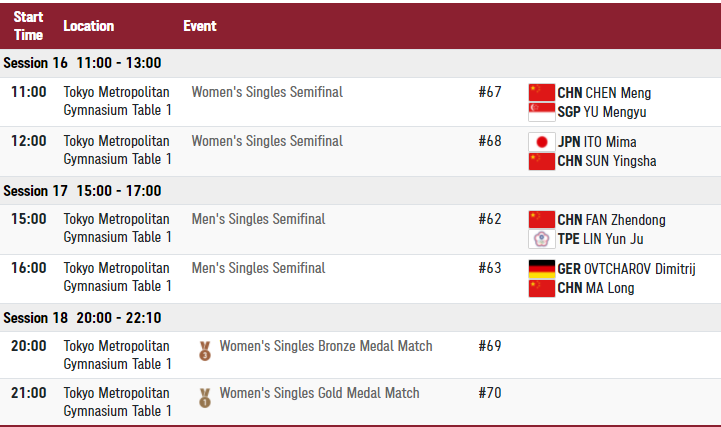Click athlete name SUN Yingsha

click(620, 161)
